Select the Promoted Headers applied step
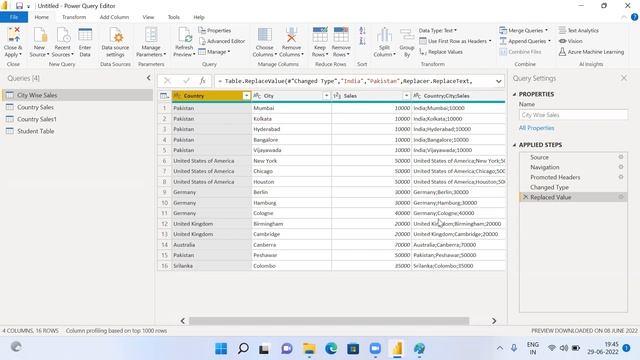This screenshot has height=360, width=640. (573, 177)
